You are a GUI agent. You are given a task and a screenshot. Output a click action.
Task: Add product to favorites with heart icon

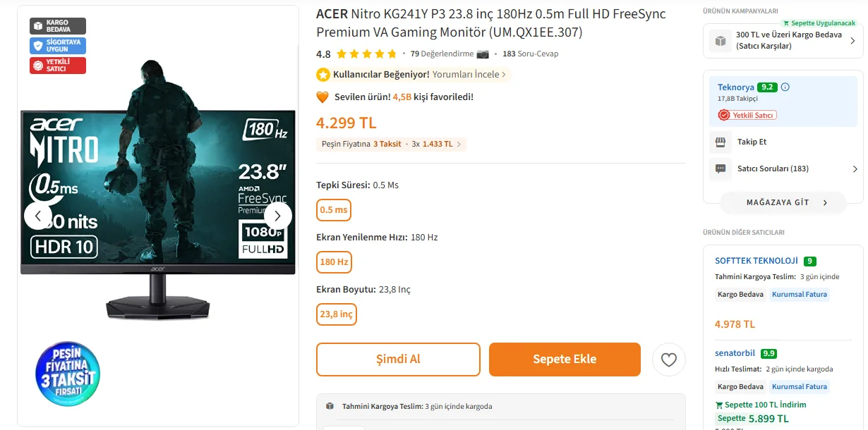(668, 360)
